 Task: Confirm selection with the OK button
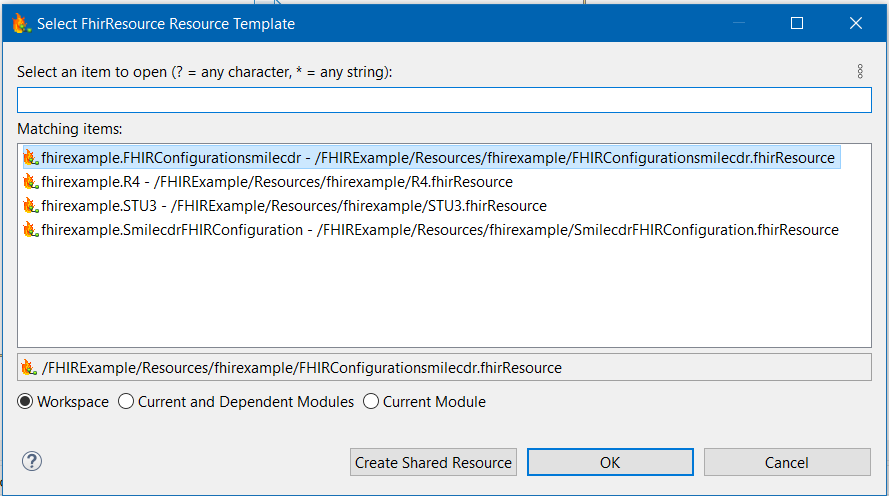pyautogui.click(x=610, y=462)
